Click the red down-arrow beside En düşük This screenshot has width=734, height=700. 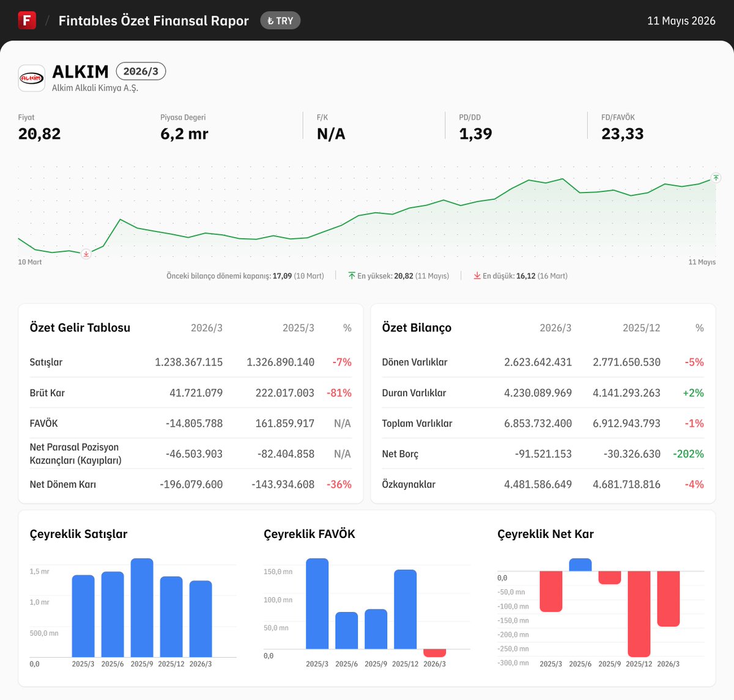click(x=477, y=276)
